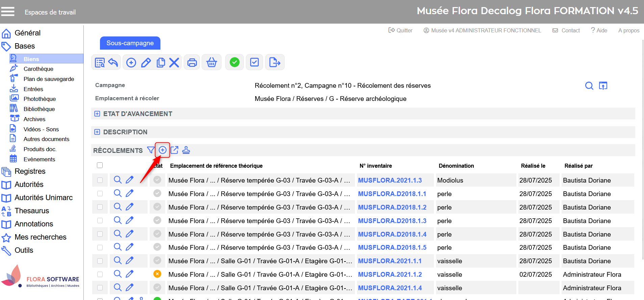Click the duplicate copy icon in toolbar

pos(161,62)
